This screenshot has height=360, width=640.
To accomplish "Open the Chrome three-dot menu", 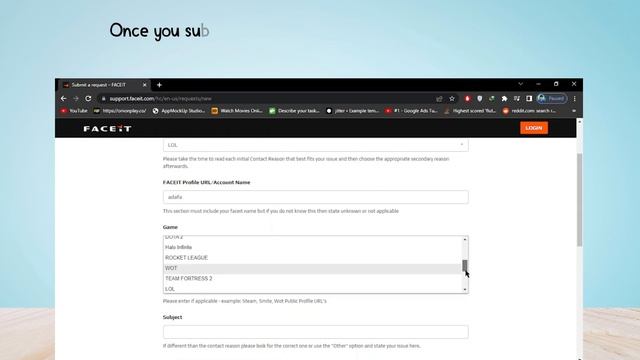I will click(x=575, y=98).
